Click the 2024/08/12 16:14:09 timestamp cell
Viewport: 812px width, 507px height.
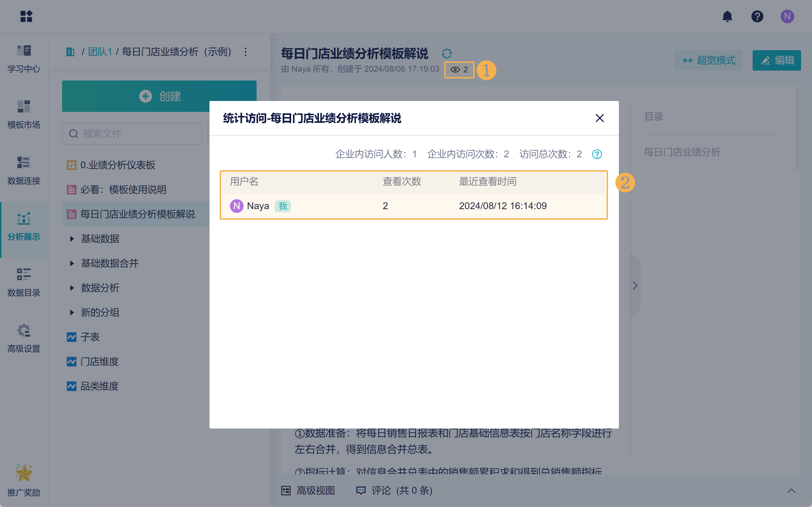click(x=503, y=206)
